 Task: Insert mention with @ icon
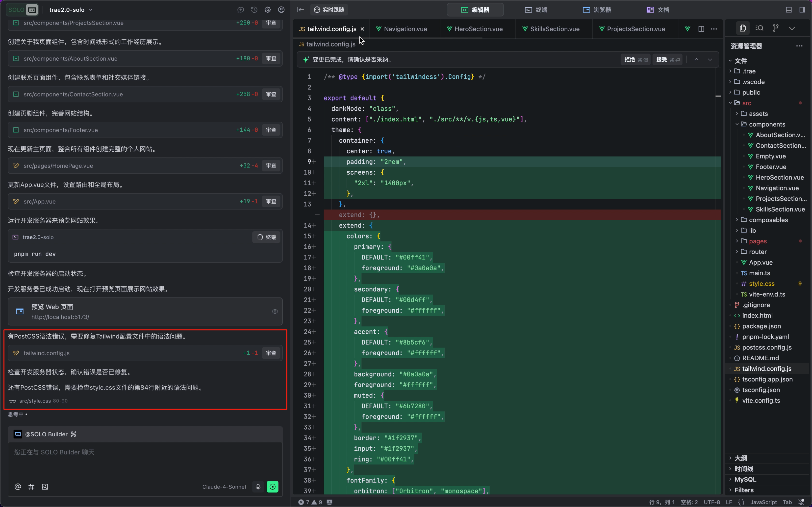click(x=18, y=486)
